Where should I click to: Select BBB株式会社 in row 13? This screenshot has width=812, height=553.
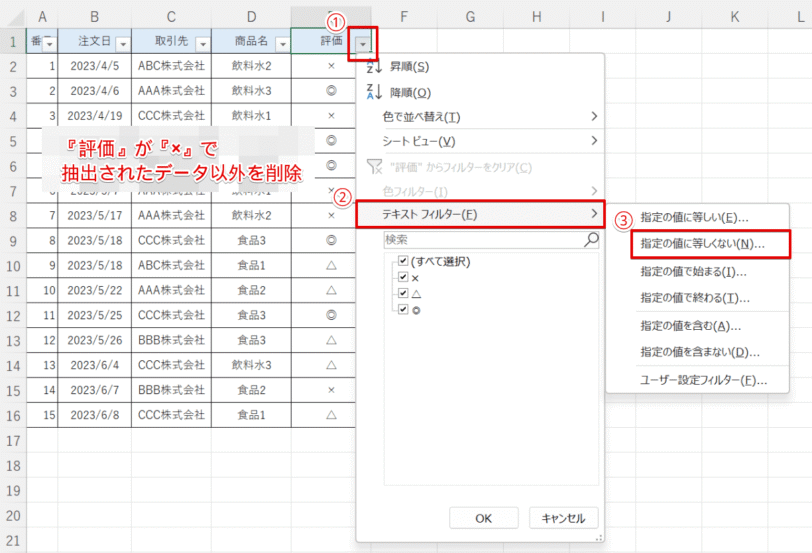(171, 340)
